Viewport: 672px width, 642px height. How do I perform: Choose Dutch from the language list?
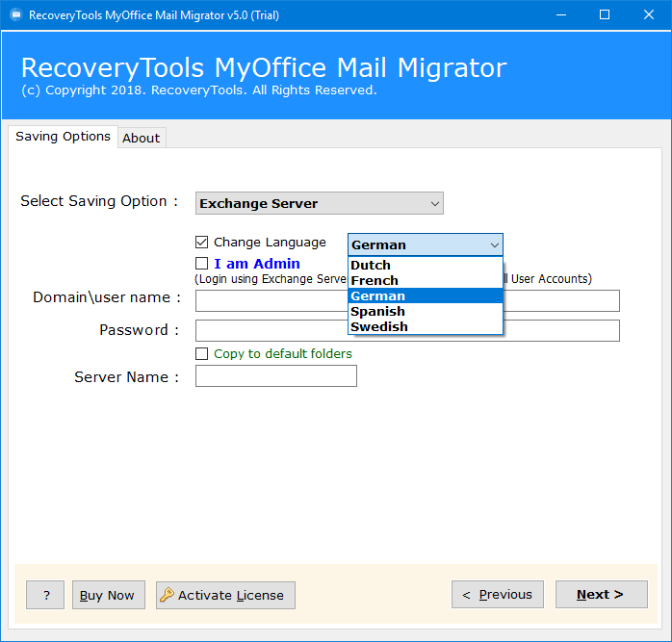(x=426, y=265)
